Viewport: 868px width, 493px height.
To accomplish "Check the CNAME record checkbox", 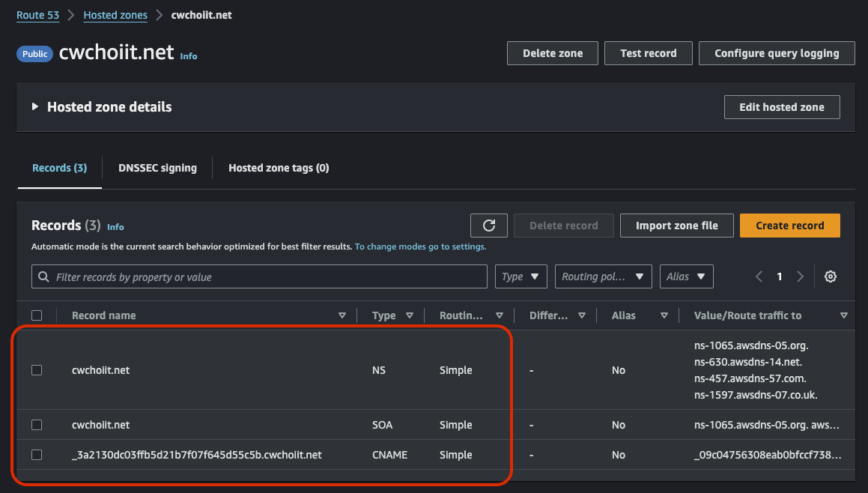I will tap(37, 455).
